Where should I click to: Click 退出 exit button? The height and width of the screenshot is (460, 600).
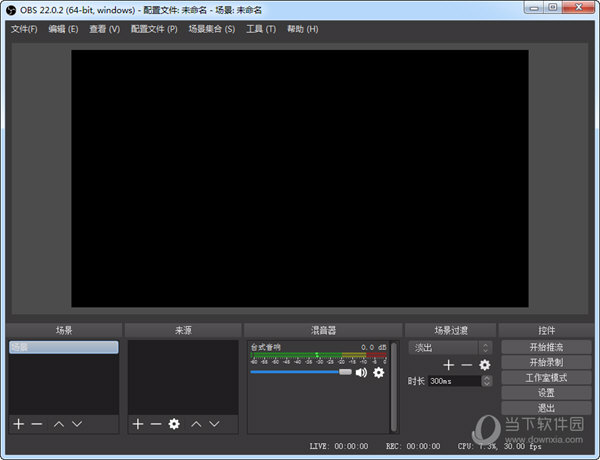click(546, 408)
